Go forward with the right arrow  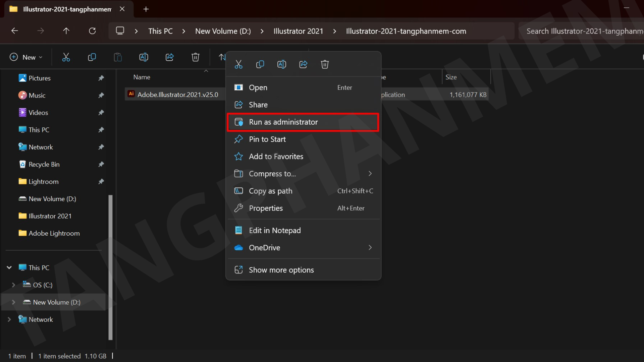[x=41, y=31]
